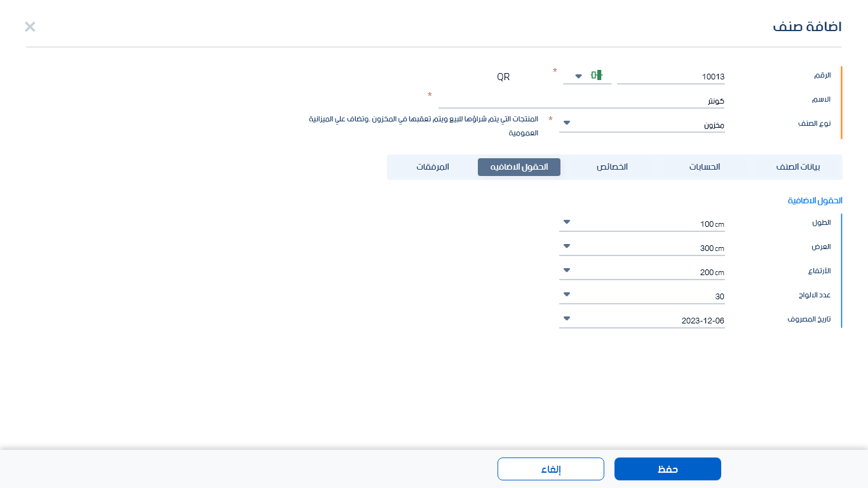Go to the المرفقات tab

433,167
